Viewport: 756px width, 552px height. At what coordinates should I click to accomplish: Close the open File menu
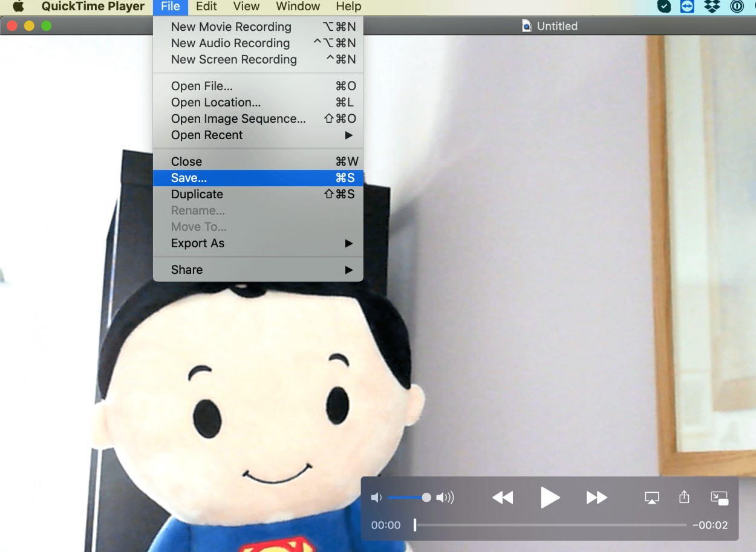click(171, 7)
